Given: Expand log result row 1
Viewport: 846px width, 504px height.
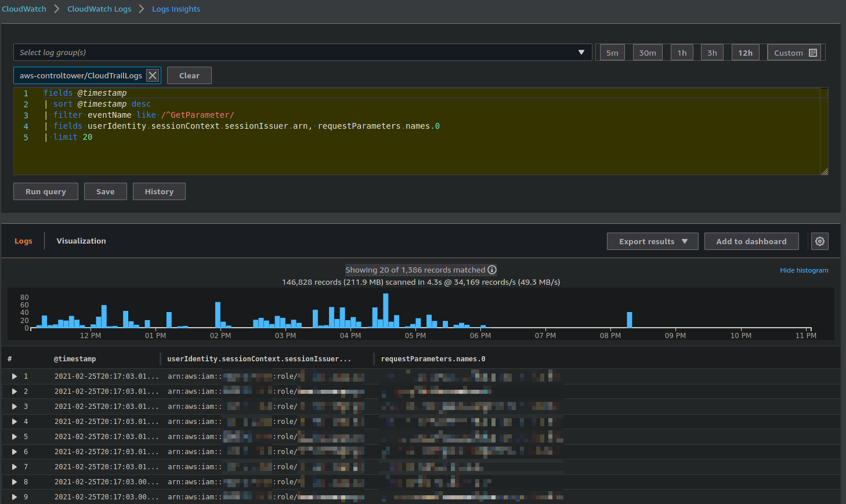Looking at the screenshot, I should click(15, 376).
